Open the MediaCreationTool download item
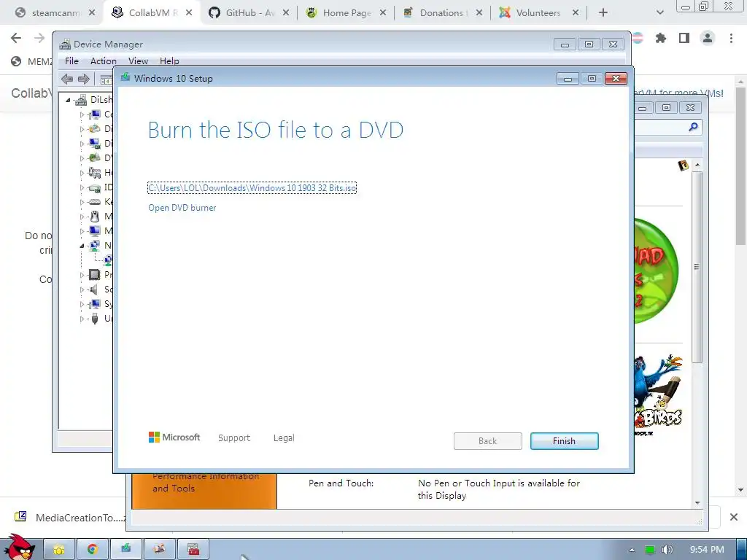Screen dimensions: 747x560 pyautogui.click(x=71, y=518)
